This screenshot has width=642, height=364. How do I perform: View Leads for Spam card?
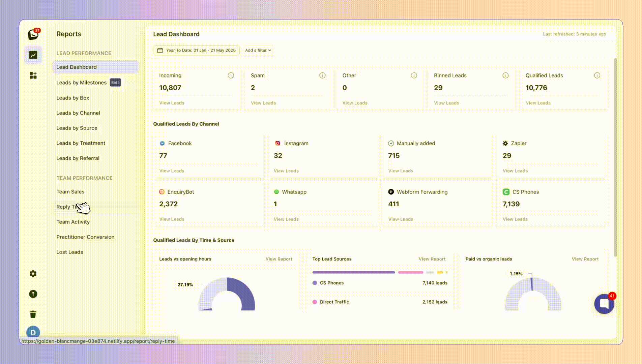pyautogui.click(x=263, y=103)
